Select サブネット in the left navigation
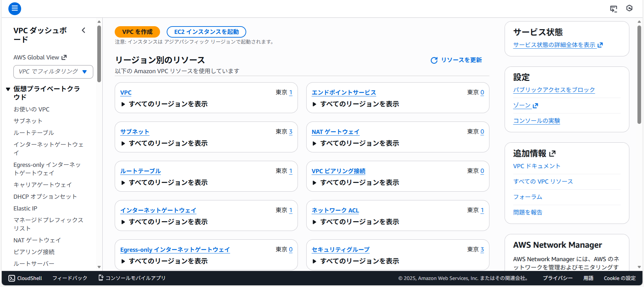The width and height of the screenshot is (644, 287). pos(28,121)
